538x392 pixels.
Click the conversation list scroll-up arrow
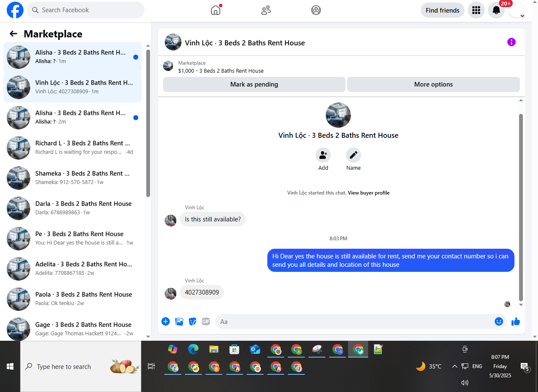pyautogui.click(x=148, y=45)
